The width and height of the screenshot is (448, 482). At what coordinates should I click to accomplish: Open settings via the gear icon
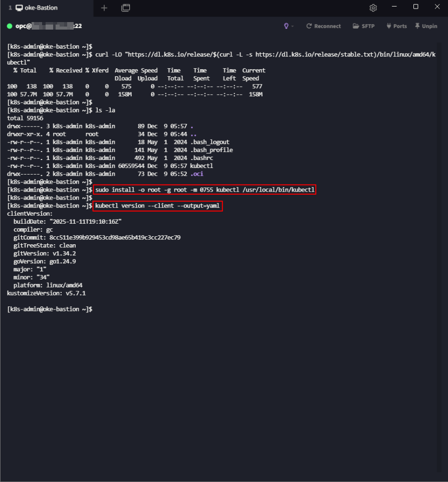373,8
